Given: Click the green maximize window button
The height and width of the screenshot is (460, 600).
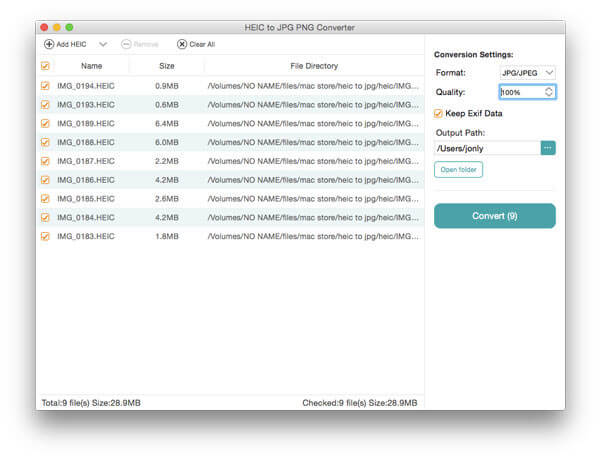Looking at the screenshot, I should click(x=80, y=27).
